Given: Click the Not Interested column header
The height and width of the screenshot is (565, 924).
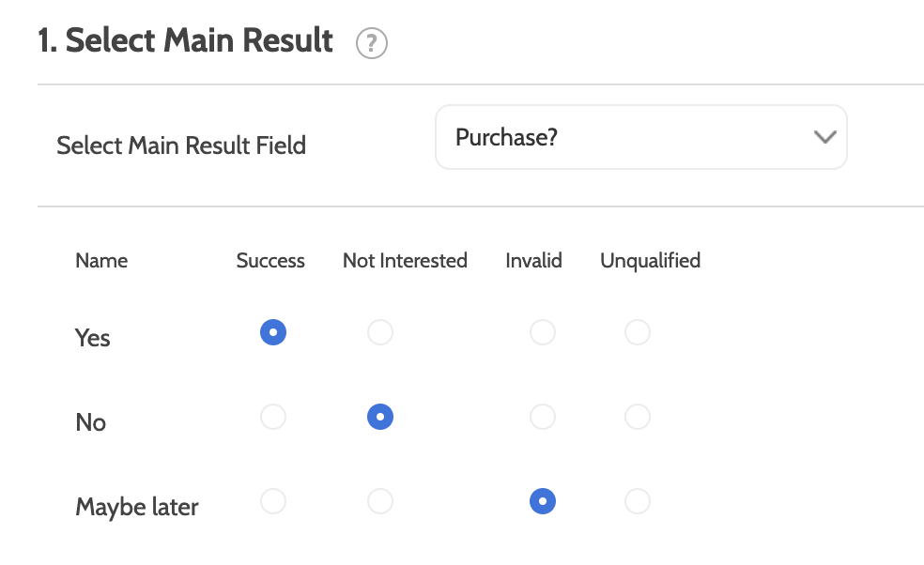Looking at the screenshot, I should point(405,261).
